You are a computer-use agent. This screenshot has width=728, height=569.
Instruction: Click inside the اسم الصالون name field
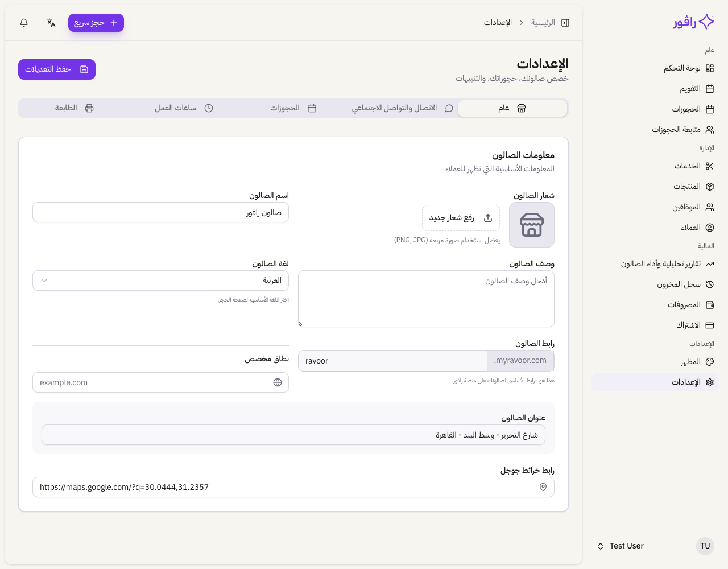(160, 212)
